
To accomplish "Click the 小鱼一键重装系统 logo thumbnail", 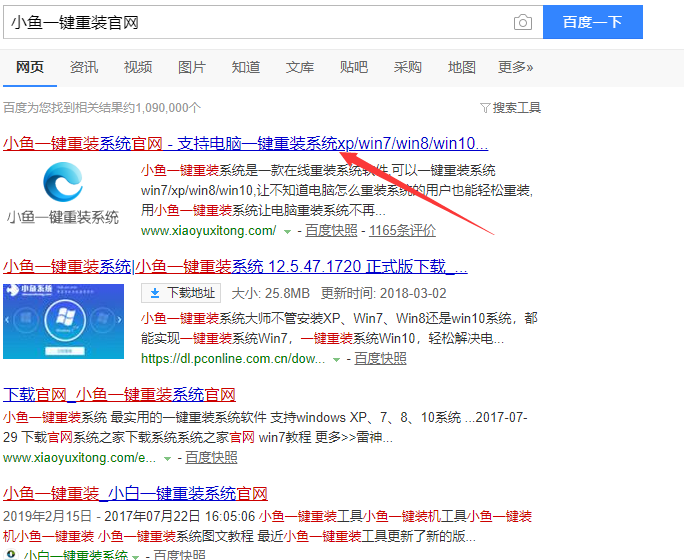I will [63, 192].
